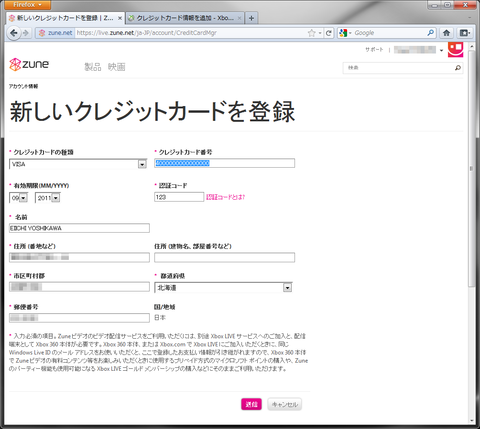Open the 認証コードとは? help link
This screenshot has width=480, height=429.
(x=225, y=197)
